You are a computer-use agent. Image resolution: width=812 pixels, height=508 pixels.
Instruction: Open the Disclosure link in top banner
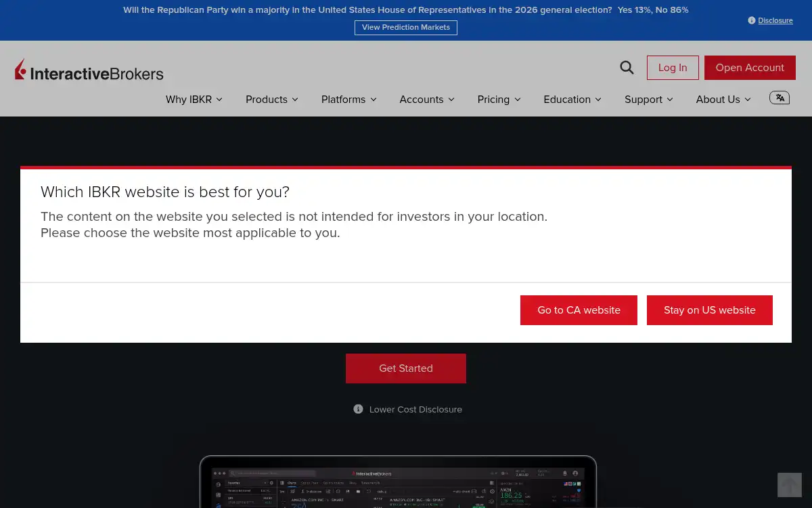tap(775, 20)
